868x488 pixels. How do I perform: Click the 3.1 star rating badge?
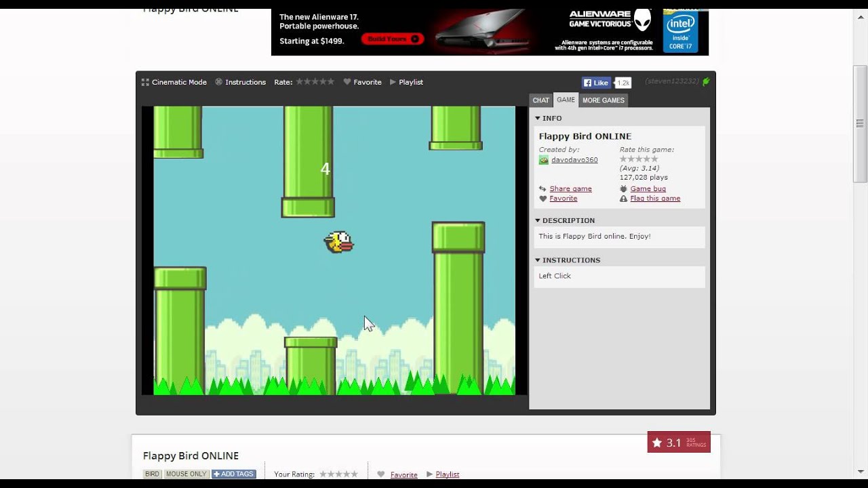click(679, 442)
